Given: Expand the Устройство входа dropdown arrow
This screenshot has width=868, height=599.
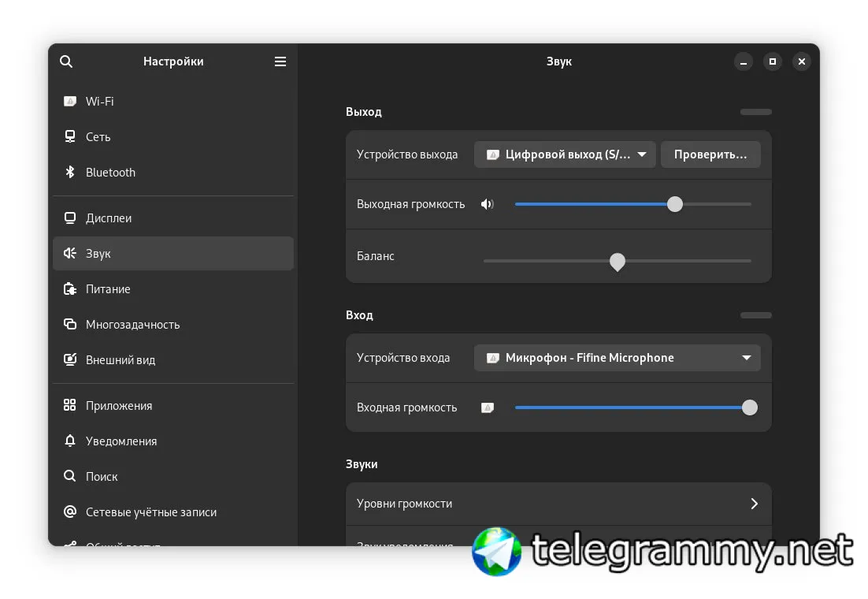Looking at the screenshot, I should pyautogui.click(x=746, y=358).
